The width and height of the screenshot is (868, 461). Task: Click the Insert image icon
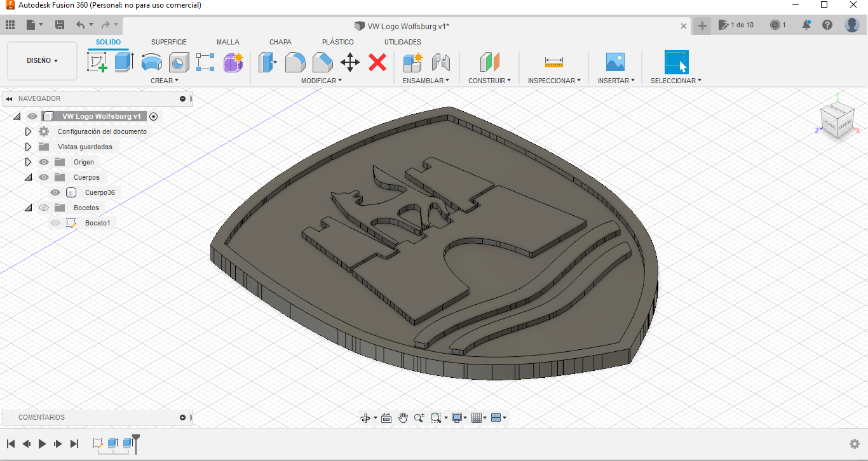615,62
